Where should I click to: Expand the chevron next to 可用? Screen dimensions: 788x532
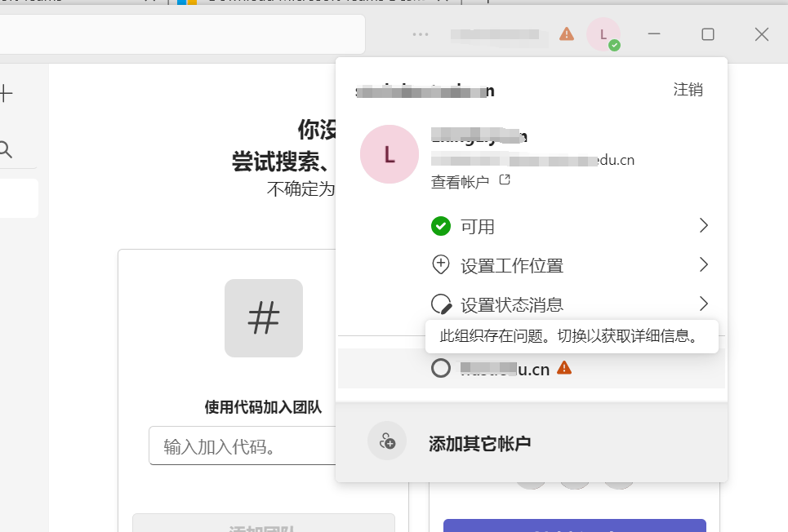[x=704, y=225]
